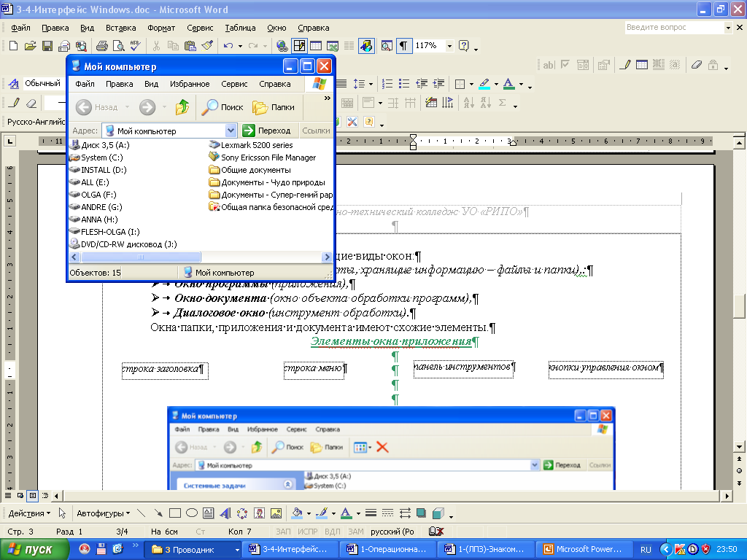
Task: Select the Format Painter brush icon
Action: coord(206,46)
